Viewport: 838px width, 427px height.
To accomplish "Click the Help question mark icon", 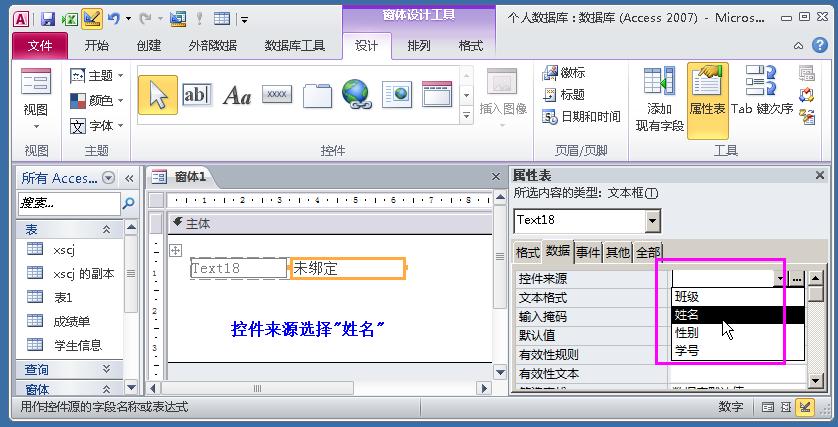I will click(820, 45).
